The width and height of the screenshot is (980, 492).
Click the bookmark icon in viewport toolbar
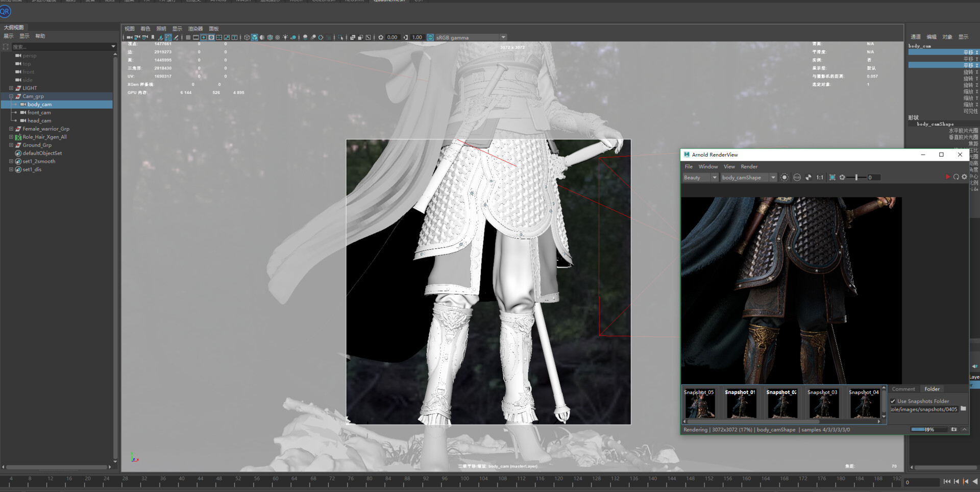tap(153, 37)
